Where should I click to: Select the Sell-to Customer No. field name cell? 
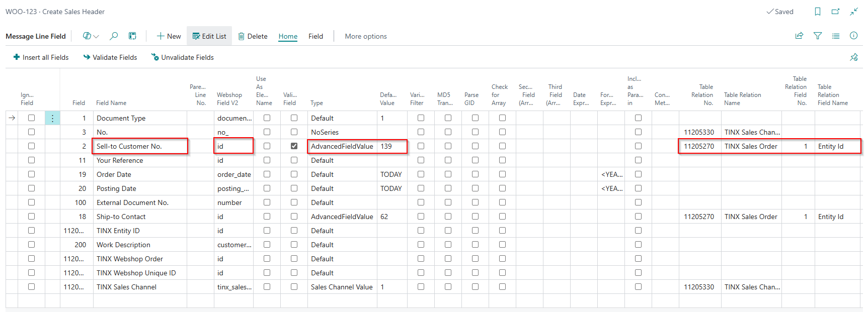click(x=140, y=146)
